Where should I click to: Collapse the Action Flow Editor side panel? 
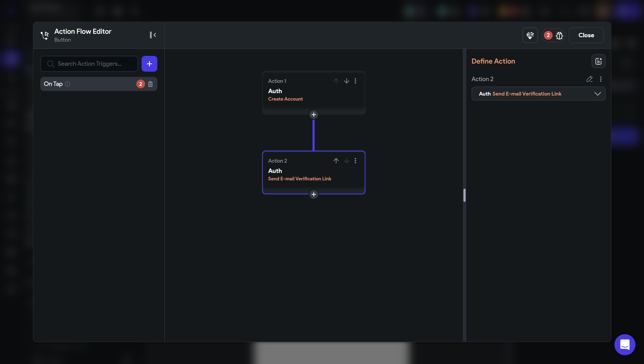153,35
